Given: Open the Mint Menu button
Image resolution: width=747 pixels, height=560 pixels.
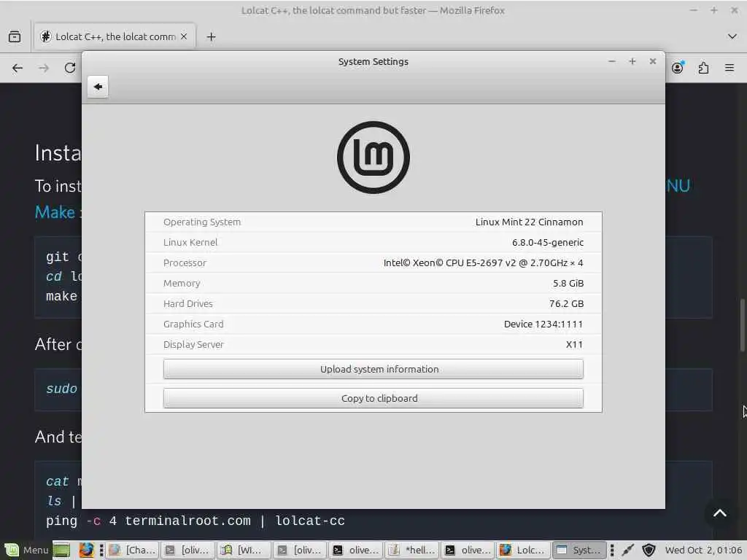Looking at the screenshot, I should [x=26, y=550].
